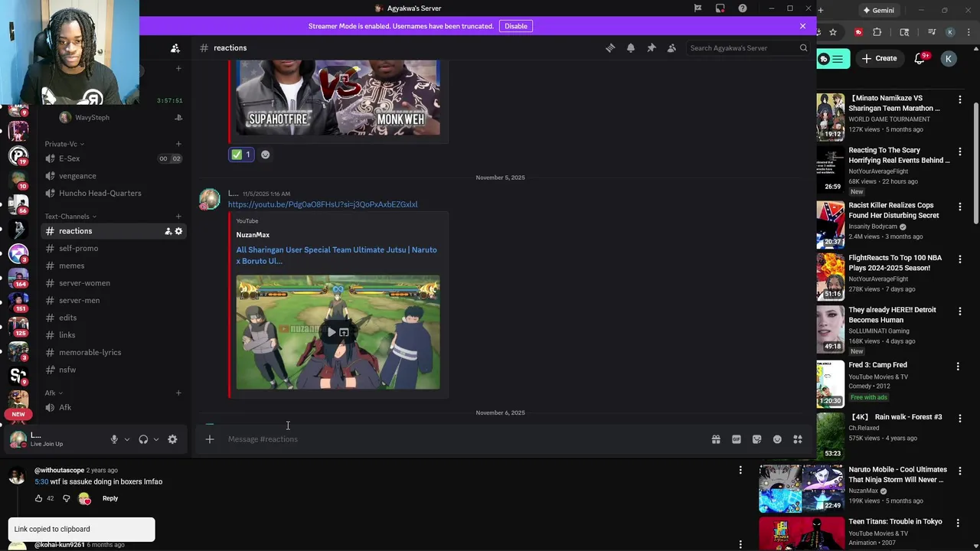Create invite for reactions channel
This screenshot has height=551, width=980.
pyautogui.click(x=168, y=231)
